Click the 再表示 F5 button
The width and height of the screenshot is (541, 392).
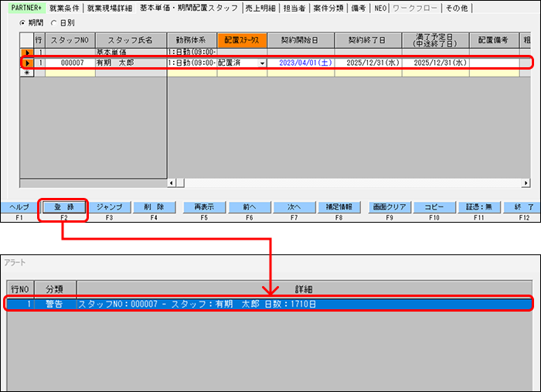pos(204,207)
